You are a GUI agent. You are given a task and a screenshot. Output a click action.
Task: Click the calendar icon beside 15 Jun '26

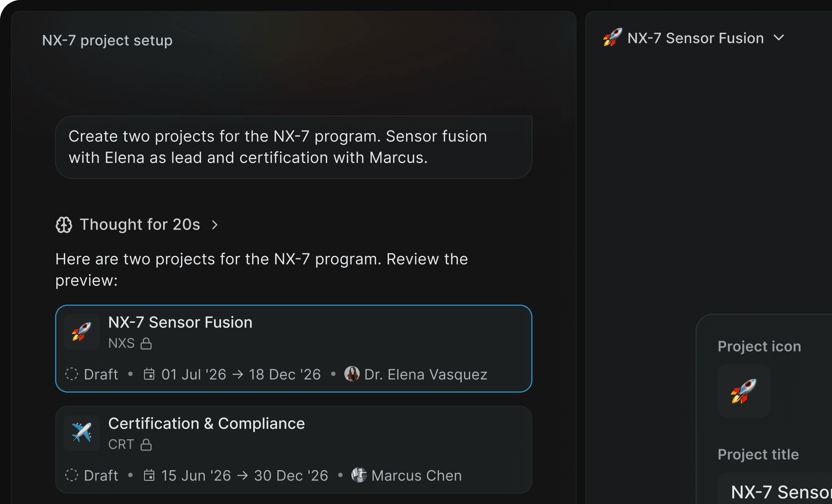tap(149, 476)
